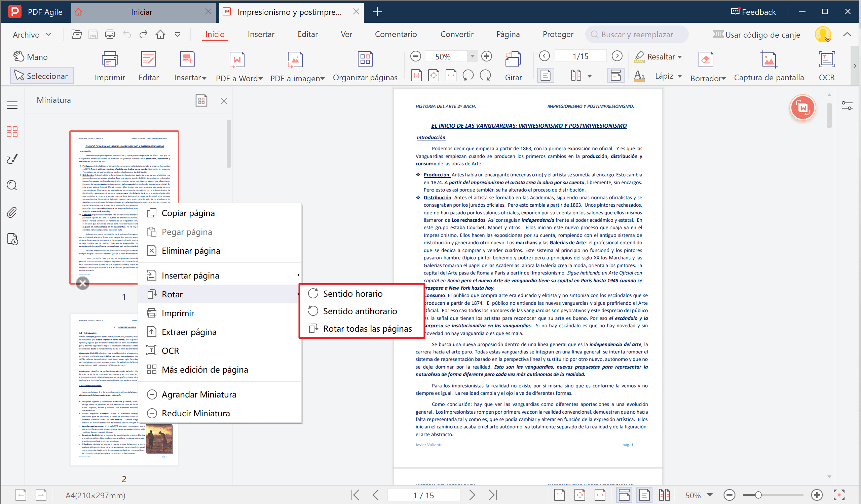Go to last page in status bar
Image resolution: width=861 pixels, height=504 pixels.
point(493,495)
